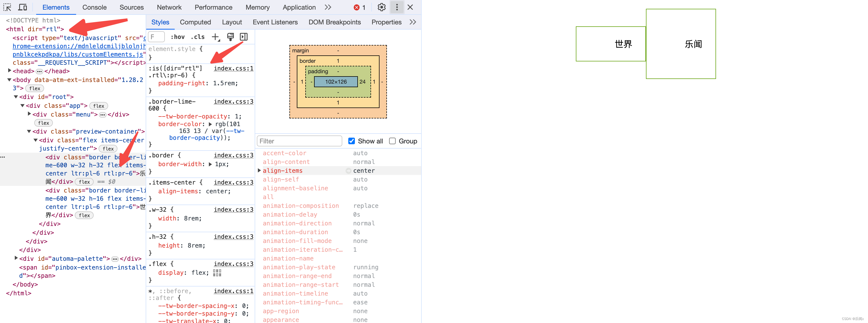Expand the collapsed head ellipsis button
This screenshot has width=868, height=323.
pyautogui.click(x=39, y=71)
